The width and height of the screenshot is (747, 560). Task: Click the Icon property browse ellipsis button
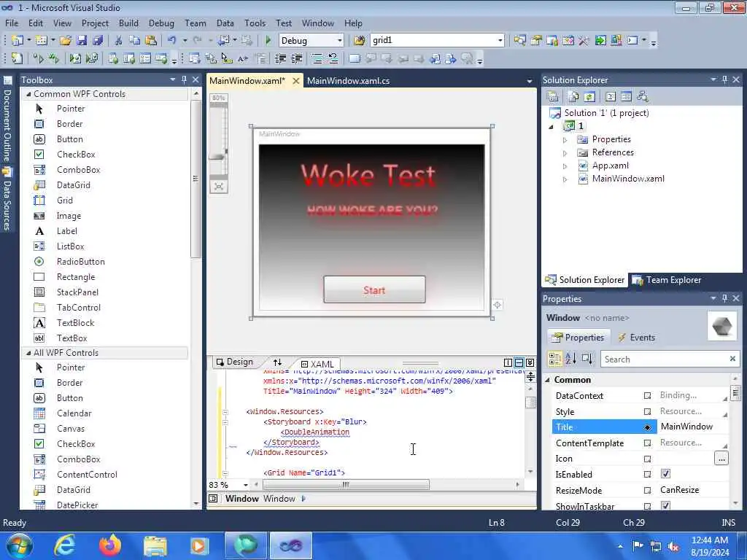point(721,459)
